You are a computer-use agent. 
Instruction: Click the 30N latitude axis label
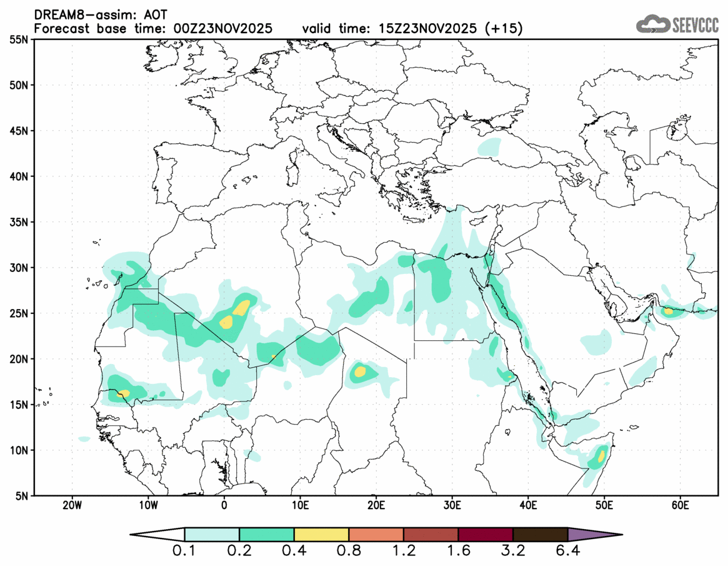pyautogui.click(x=21, y=268)
